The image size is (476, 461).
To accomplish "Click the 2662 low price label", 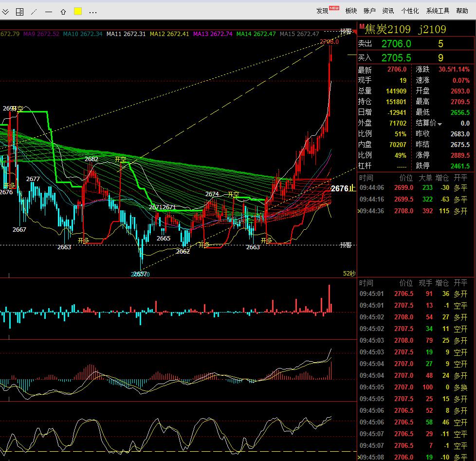I will (x=183, y=252).
